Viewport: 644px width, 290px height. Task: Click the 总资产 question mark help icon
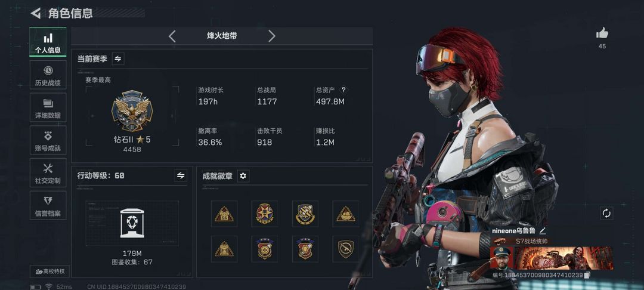point(344,90)
